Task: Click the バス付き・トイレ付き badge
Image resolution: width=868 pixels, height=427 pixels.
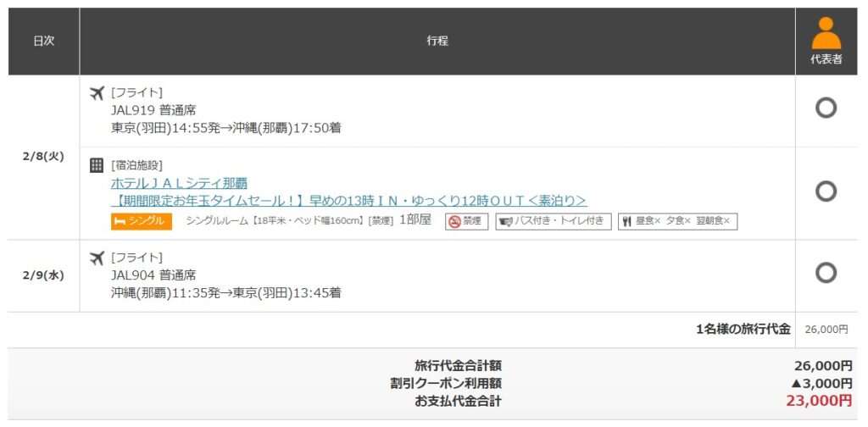Action: 553,222
